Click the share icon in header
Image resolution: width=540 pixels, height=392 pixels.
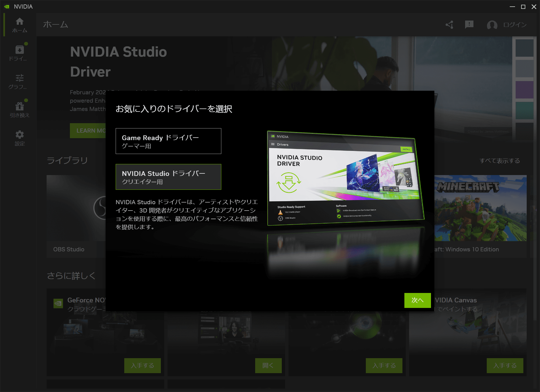(449, 25)
